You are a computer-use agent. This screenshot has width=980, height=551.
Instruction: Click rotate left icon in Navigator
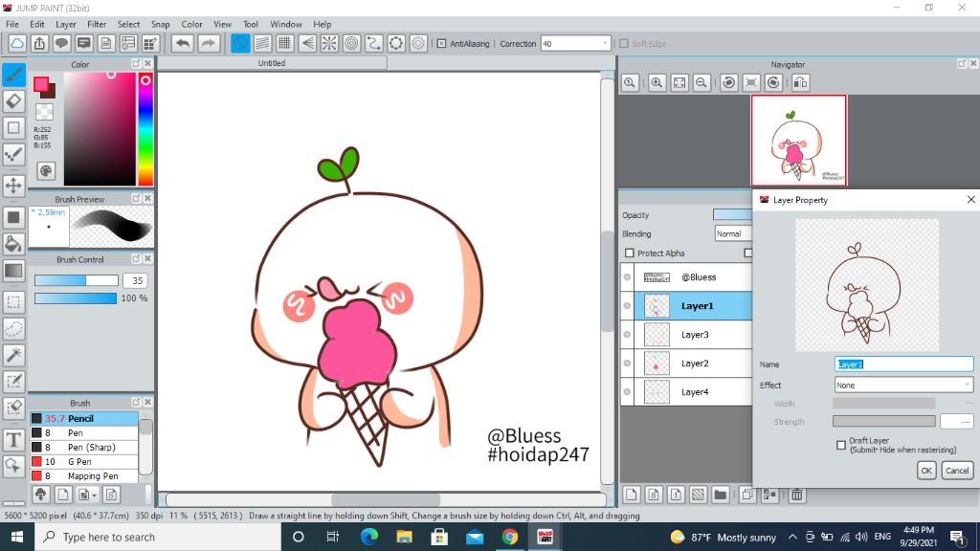pos(728,82)
